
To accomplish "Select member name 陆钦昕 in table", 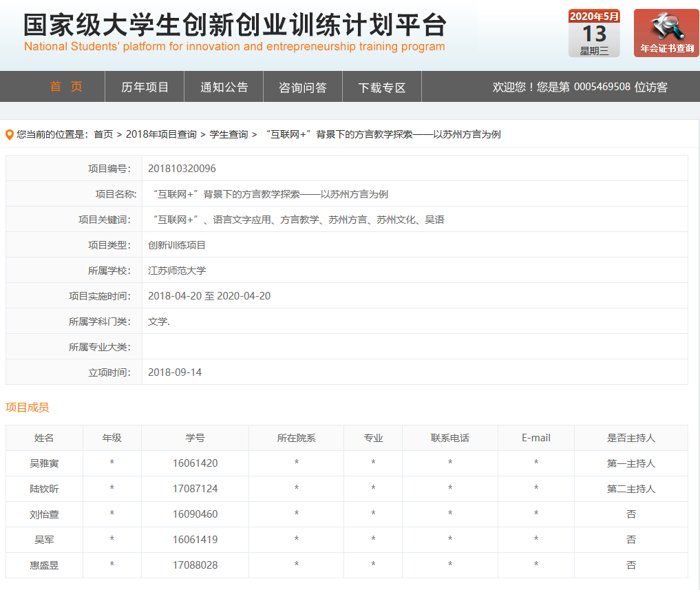I will point(44,489).
